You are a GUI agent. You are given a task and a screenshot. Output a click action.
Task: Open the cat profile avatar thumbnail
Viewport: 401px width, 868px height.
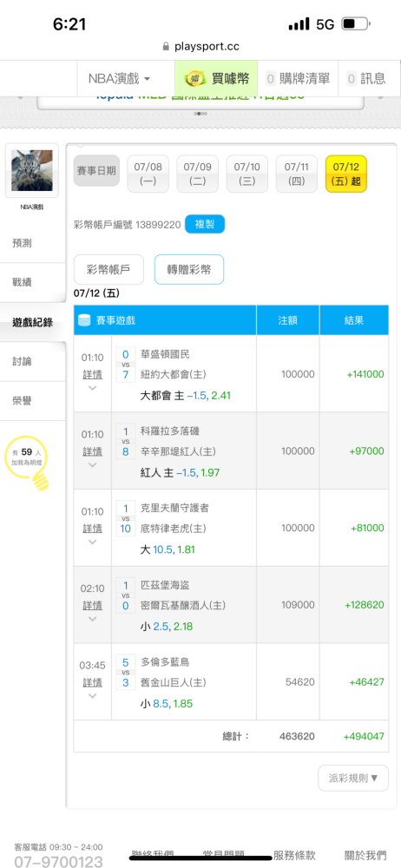tap(31, 170)
